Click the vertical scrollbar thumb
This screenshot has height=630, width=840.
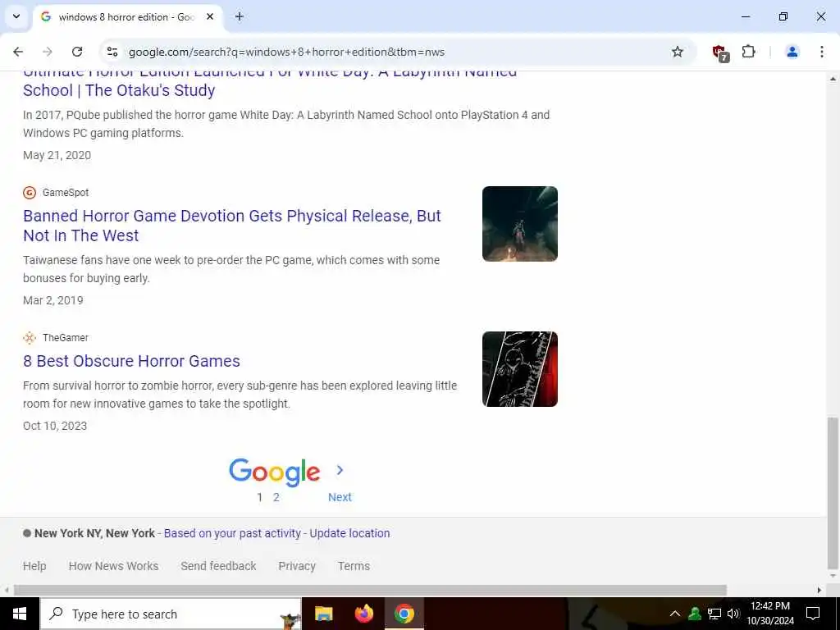[833, 493]
